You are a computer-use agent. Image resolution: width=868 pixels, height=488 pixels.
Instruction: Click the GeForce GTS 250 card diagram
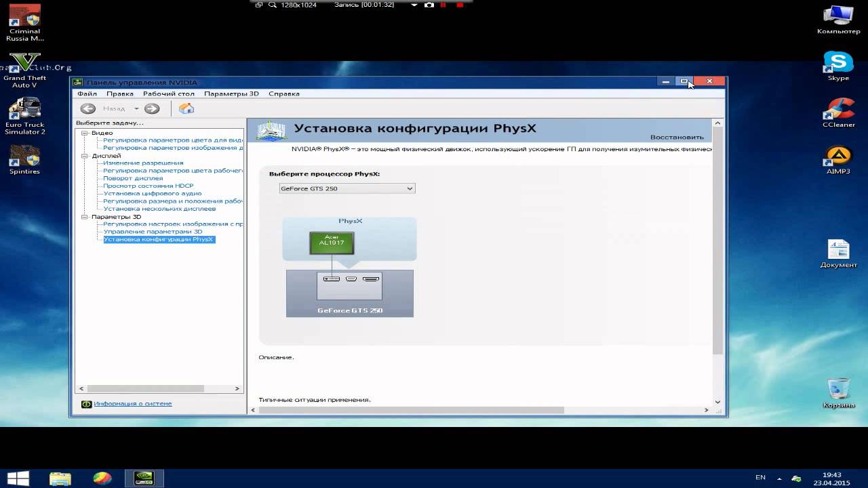(x=350, y=293)
